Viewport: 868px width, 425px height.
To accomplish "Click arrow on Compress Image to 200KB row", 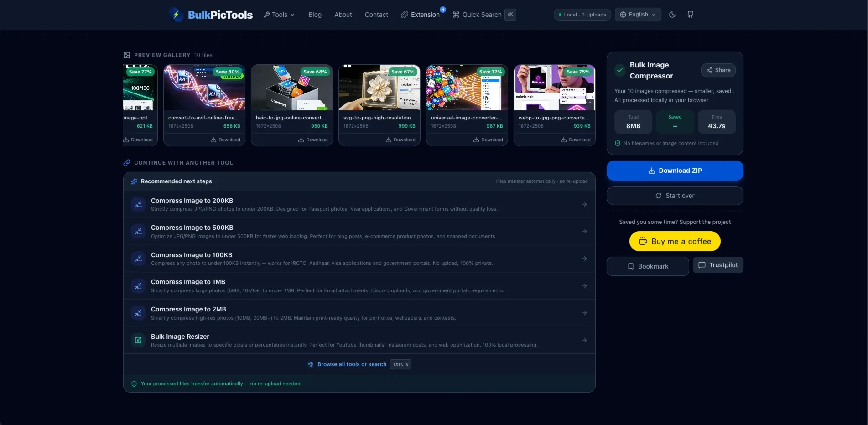I will pyautogui.click(x=584, y=204).
